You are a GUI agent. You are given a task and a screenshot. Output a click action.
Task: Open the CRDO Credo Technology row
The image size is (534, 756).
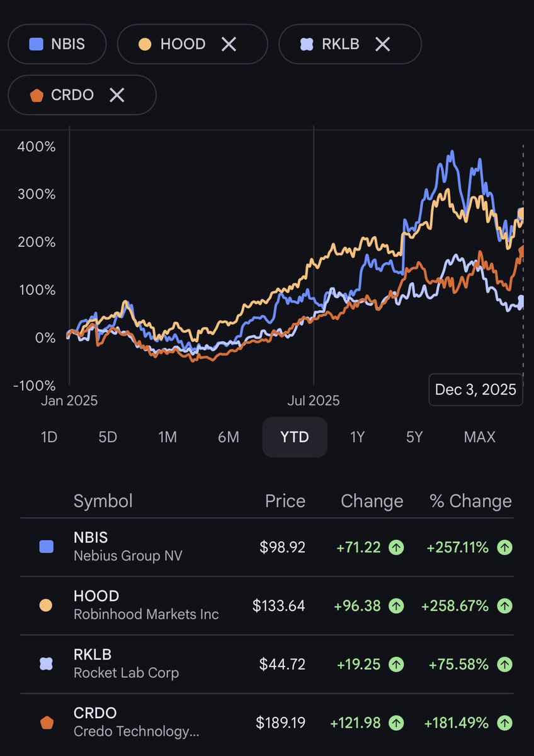tap(267, 723)
